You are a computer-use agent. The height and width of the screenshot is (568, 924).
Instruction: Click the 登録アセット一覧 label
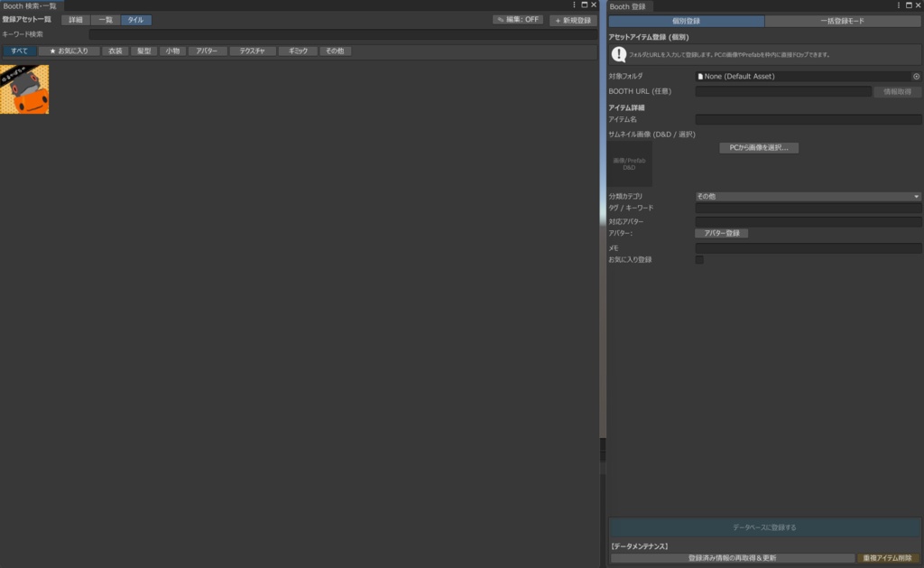[x=26, y=20]
